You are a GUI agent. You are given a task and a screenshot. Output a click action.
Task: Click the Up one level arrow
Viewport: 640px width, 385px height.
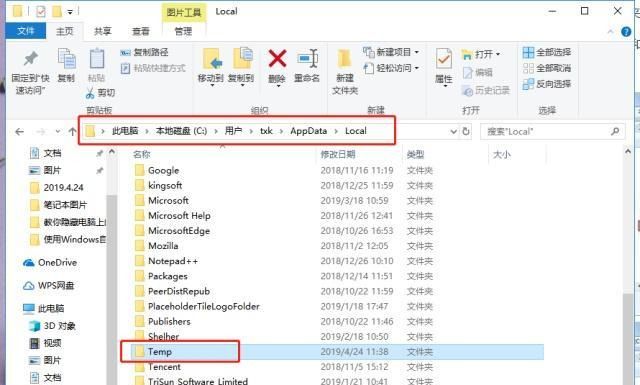pyautogui.click(x=72, y=131)
